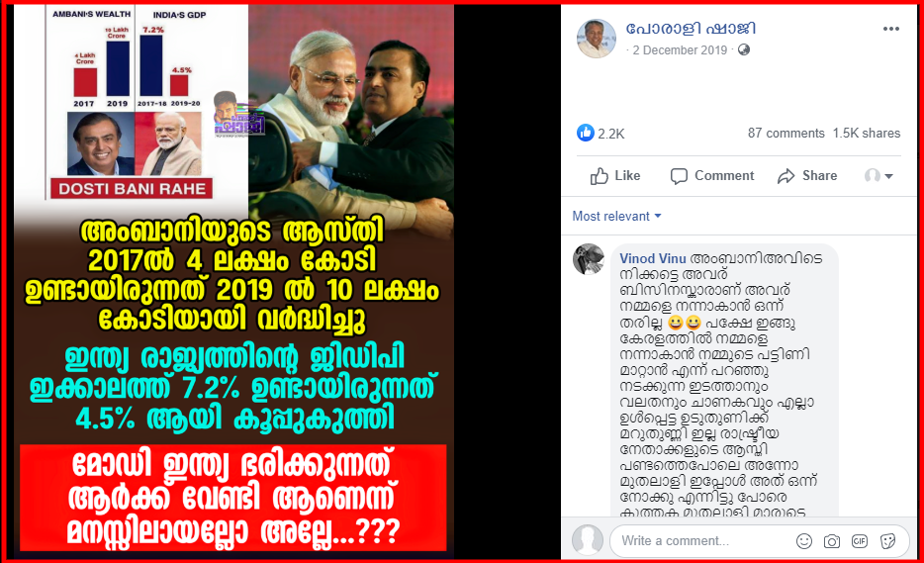Click the Comment speech bubble button
Image resolution: width=924 pixels, height=563 pixels.
point(712,176)
